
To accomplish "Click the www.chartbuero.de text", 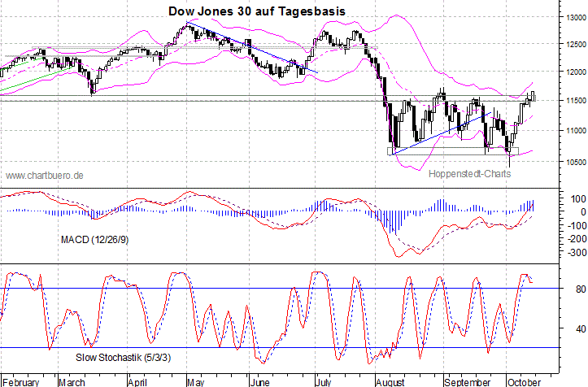I will [45, 176].
